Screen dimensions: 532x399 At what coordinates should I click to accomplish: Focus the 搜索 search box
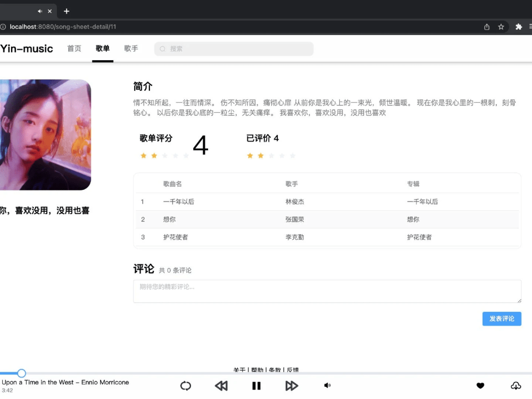[x=234, y=49]
